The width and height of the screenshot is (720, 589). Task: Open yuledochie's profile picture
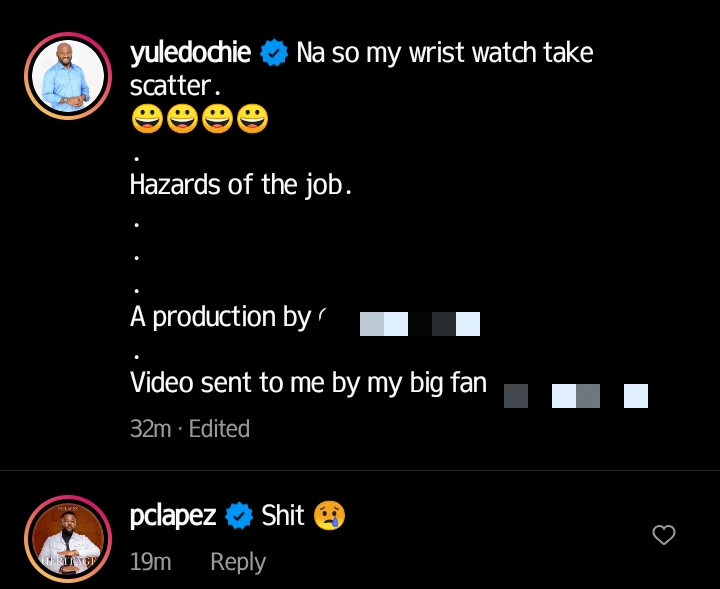point(67,75)
